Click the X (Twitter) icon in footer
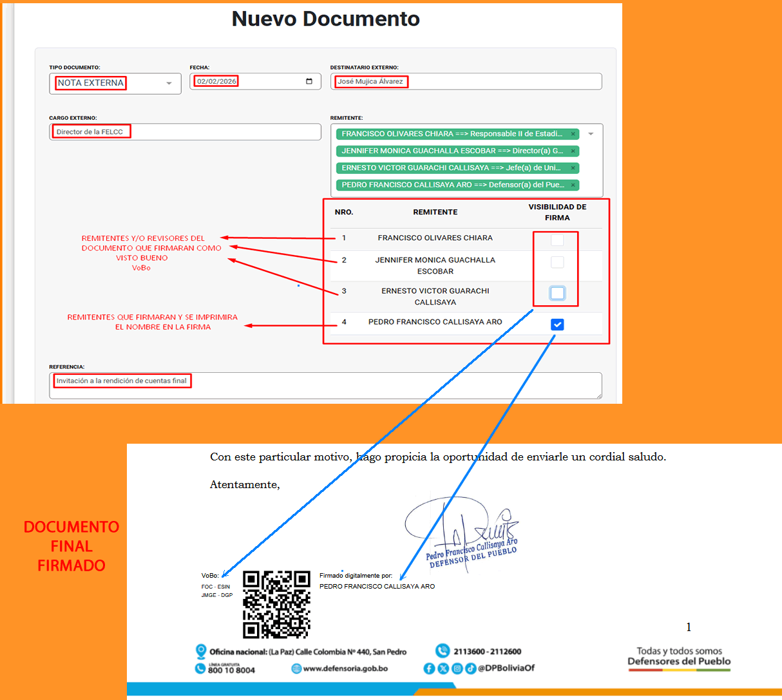This screenshot has height=700, width=782. click(x=443, y=668)
